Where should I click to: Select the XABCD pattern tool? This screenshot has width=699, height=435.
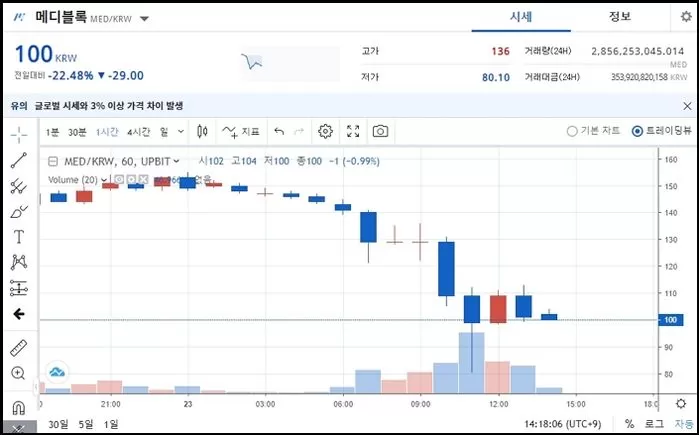(x=19, y=263)
